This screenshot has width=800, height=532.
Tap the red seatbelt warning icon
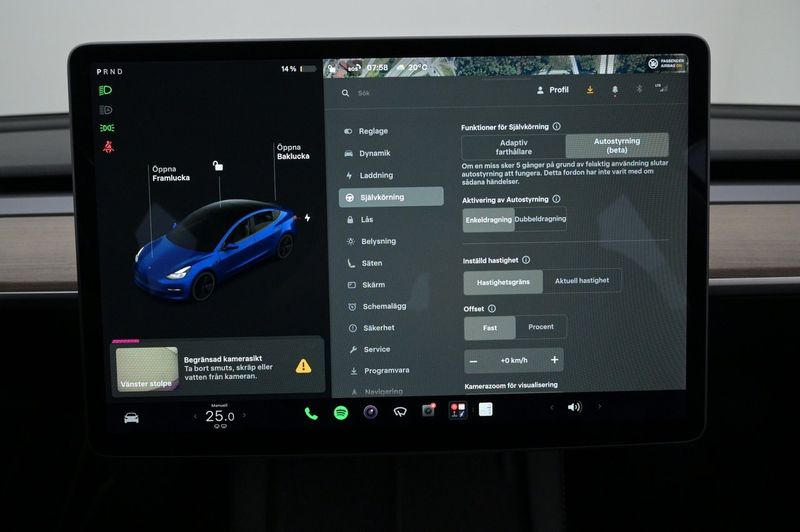tap(108, 147)
